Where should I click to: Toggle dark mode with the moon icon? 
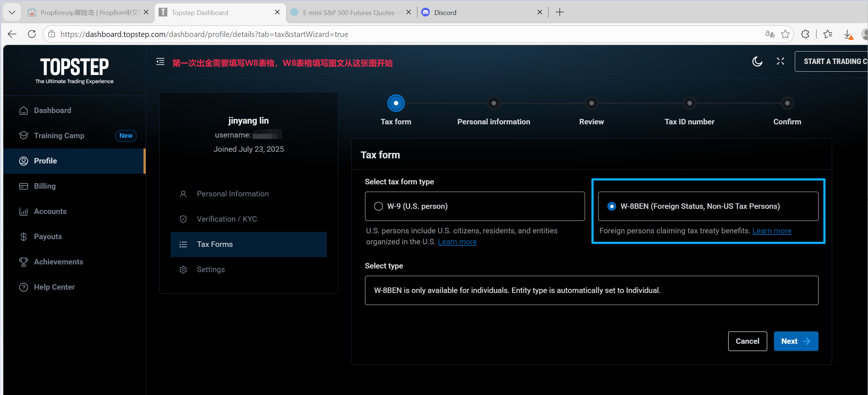click(x=757, y=61)
